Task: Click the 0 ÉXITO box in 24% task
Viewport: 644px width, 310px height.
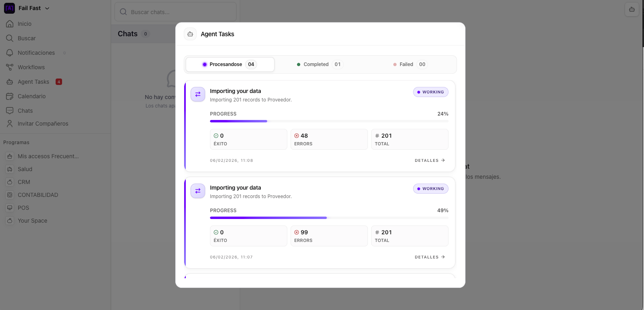Action: tap(249, 139)
